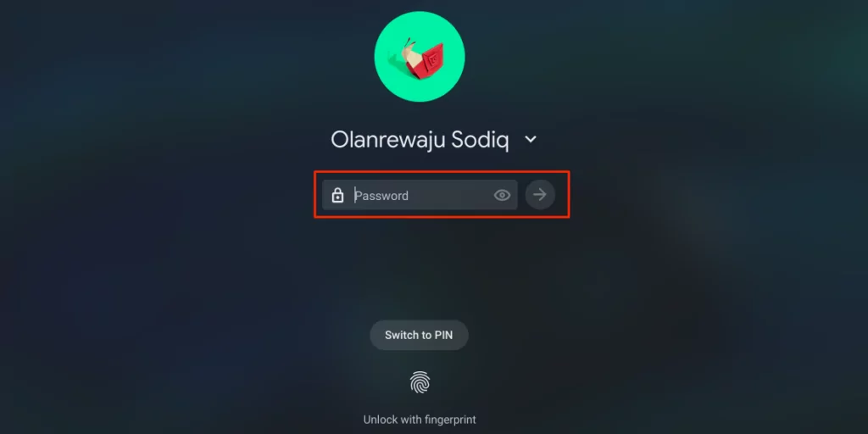
Task: Expand the chevron beside Olanrewaju Sodiq
Action: tap(531, 140)
